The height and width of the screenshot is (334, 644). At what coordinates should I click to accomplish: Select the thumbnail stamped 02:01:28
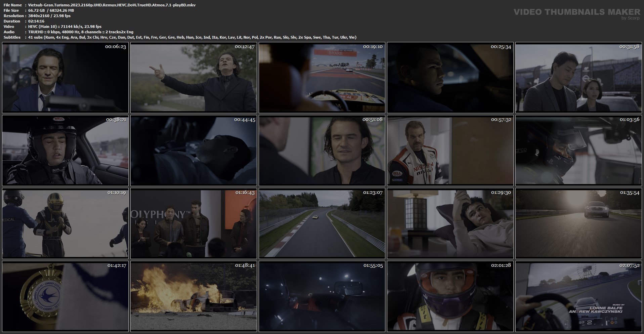pyautogui.click(x=450, y=296)
